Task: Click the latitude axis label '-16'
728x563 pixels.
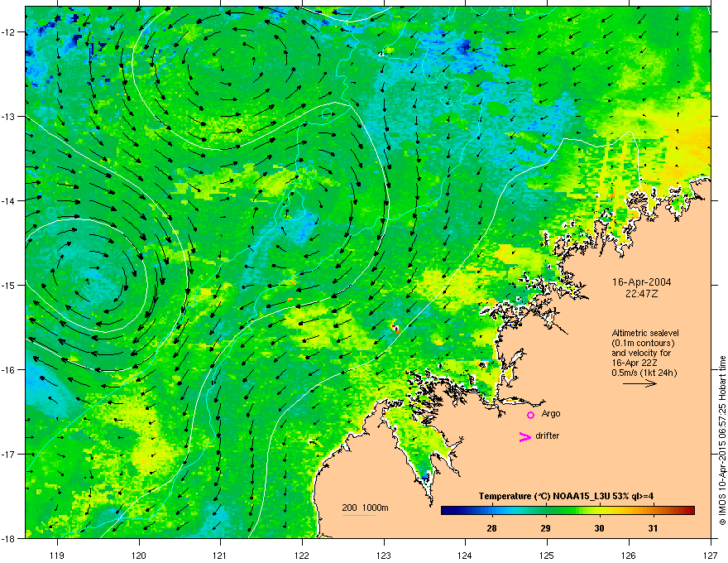Action: (8, 370)
